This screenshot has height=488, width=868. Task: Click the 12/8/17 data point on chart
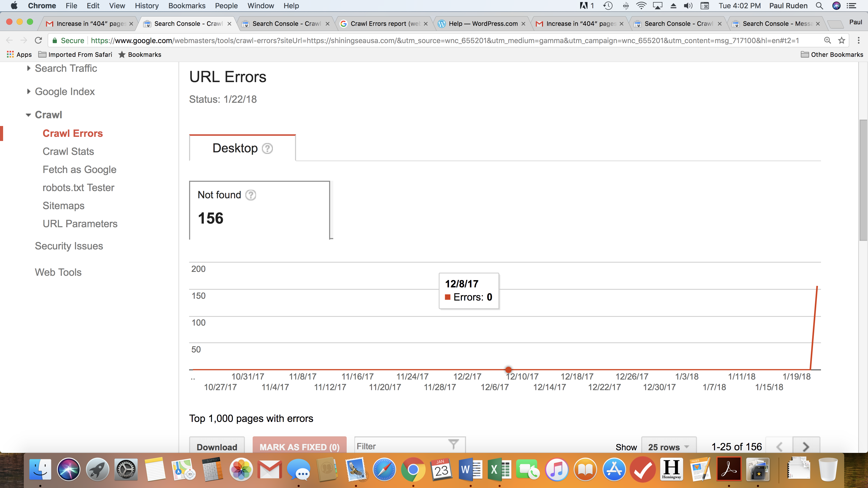click(x=508, y=369)
